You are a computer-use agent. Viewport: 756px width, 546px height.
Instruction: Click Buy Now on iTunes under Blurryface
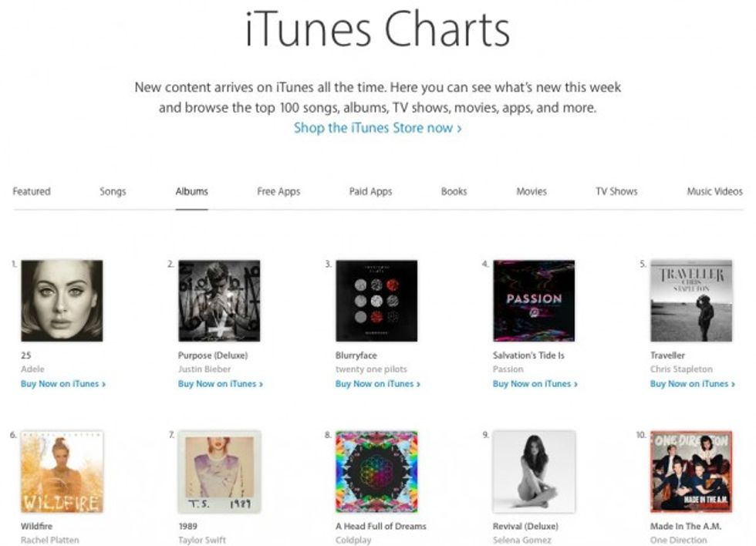tap(378, 383)
